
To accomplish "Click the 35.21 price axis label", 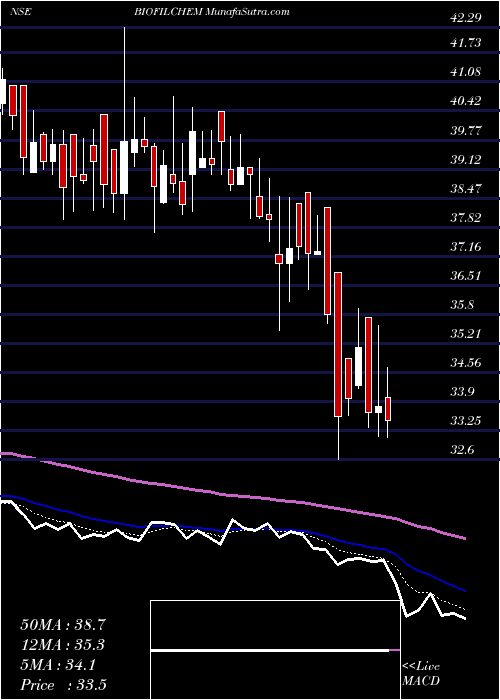I will (x=466, y=334).
